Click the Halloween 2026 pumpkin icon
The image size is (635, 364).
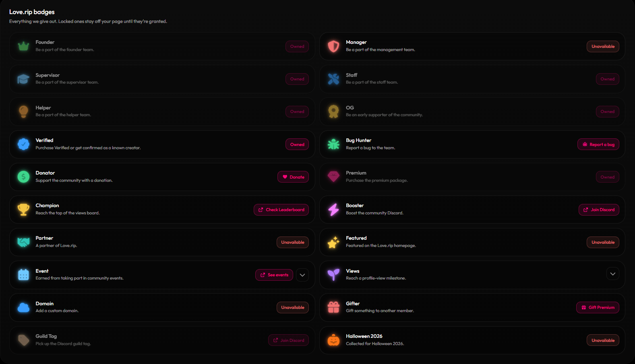point(333,340)
